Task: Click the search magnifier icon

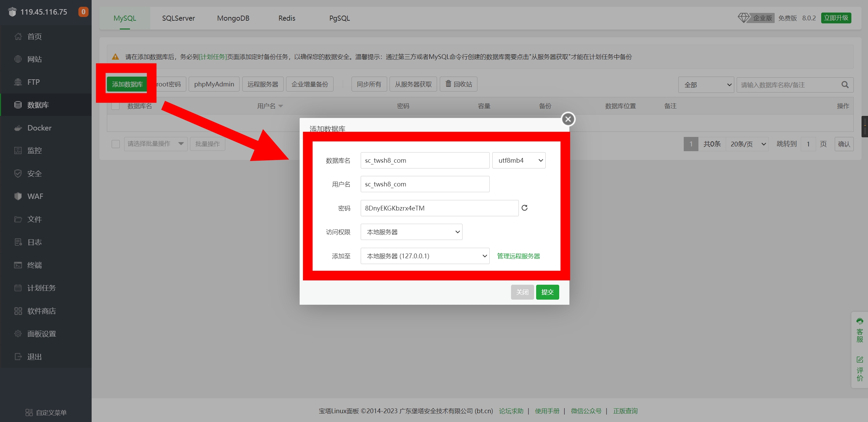Action: tap(845, 85)
